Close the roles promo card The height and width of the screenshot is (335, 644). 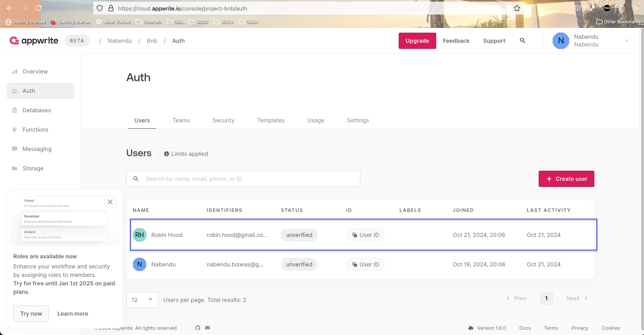[110, 202]
